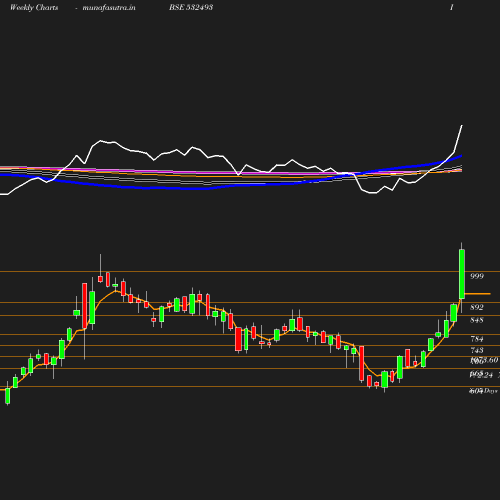
Task: Click the 'munafasutra.in' source label
Action: [109, 8]
